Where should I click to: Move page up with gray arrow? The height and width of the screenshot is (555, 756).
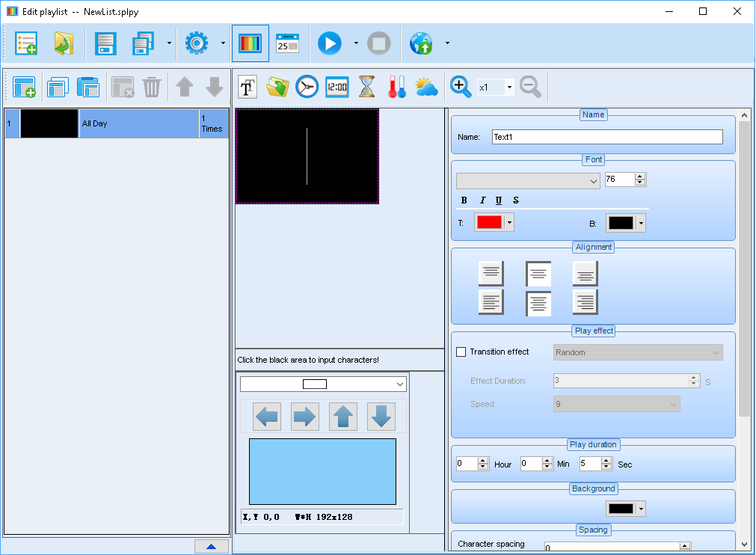click(185, 88)
